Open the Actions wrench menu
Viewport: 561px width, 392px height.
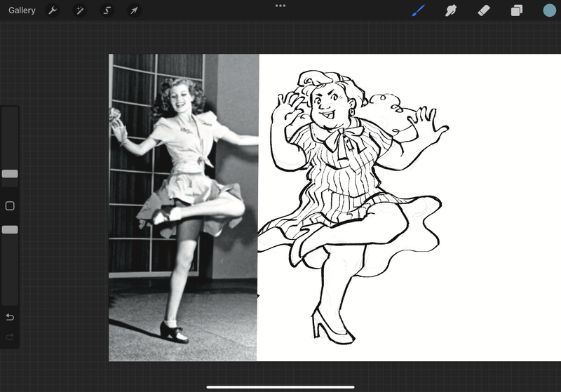click(x=53, y=11)
